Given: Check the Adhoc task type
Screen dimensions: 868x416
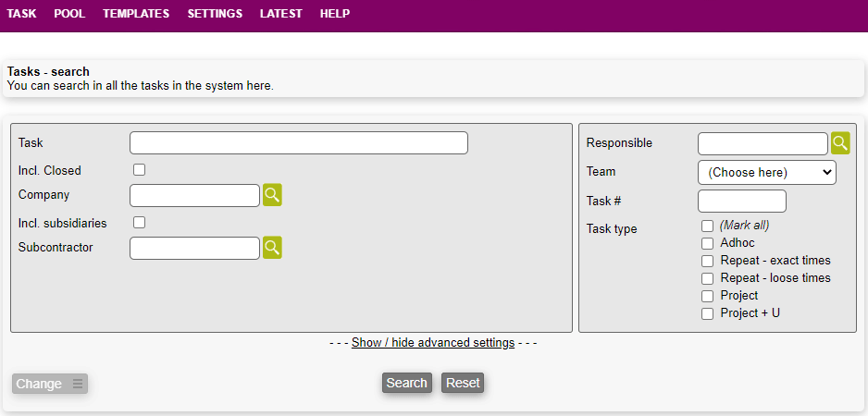Looking at the screenshot, I should click(708, 243).
